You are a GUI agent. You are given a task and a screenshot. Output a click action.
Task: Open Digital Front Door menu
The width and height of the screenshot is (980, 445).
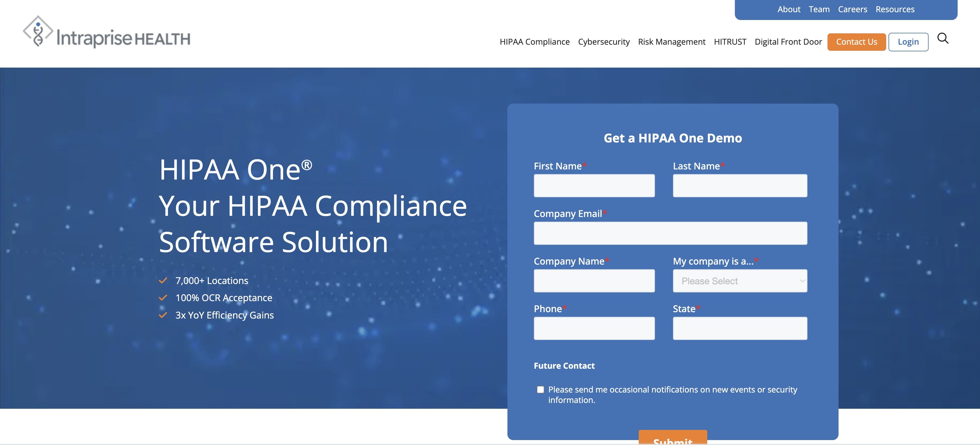coord(788,42)
